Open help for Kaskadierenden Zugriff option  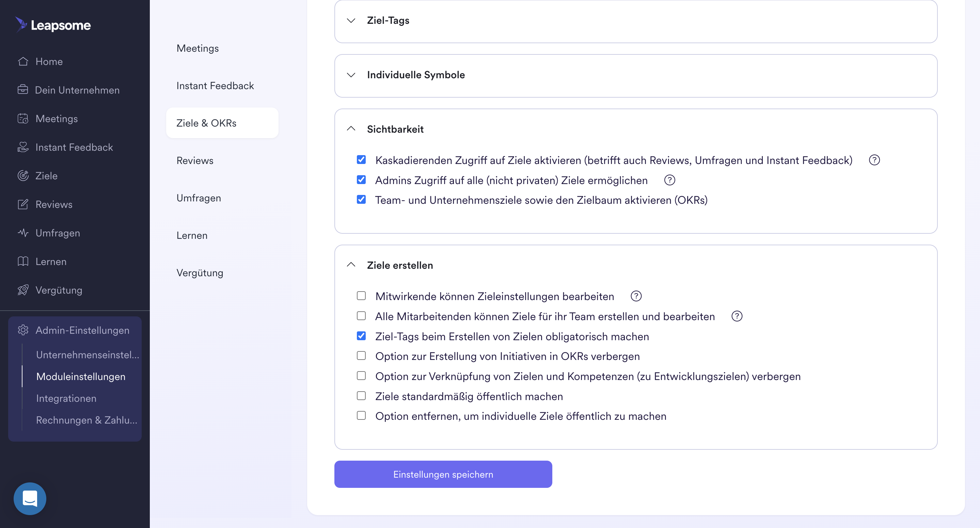click(874, 160)
